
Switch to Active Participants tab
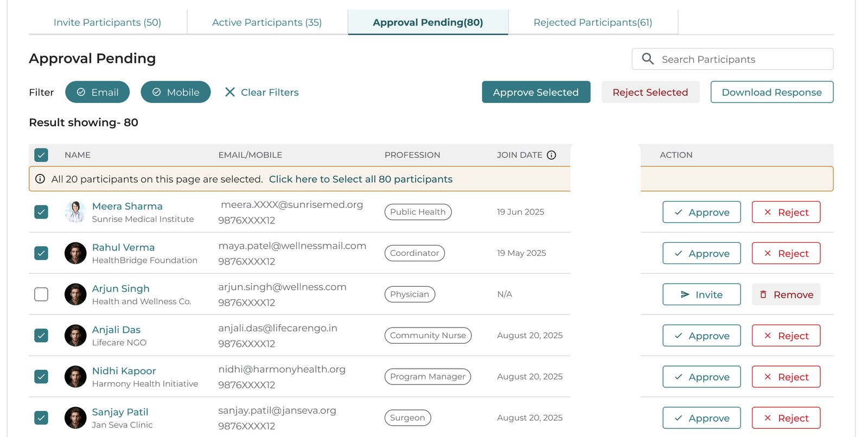coord(267,22)
